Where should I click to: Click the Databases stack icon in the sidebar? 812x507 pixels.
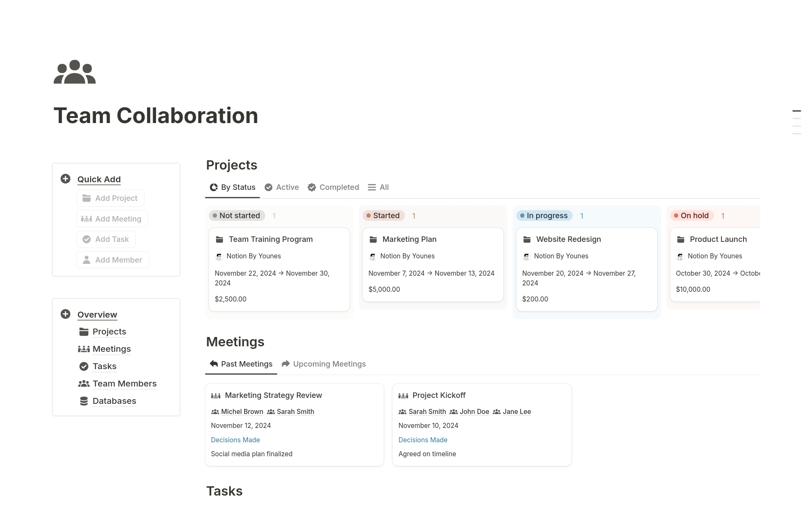pyautogui.click(x=84, y=400)
